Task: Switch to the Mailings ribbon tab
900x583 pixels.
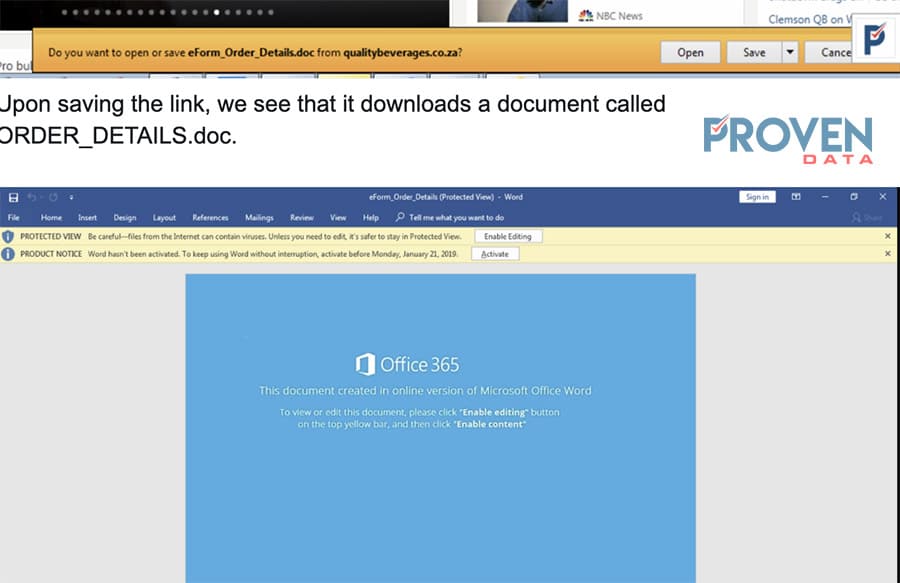Action: click(259, 217)
